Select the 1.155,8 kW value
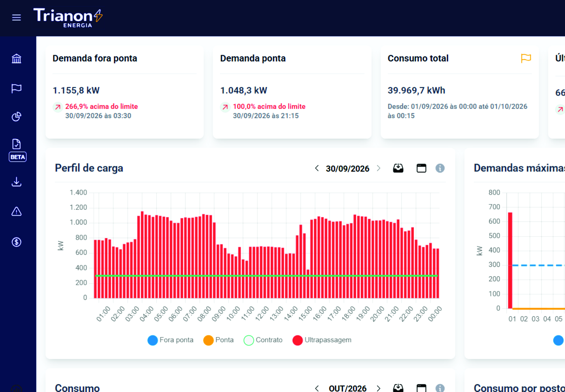Screen dimensions: 565x392 tap(76, 91)
